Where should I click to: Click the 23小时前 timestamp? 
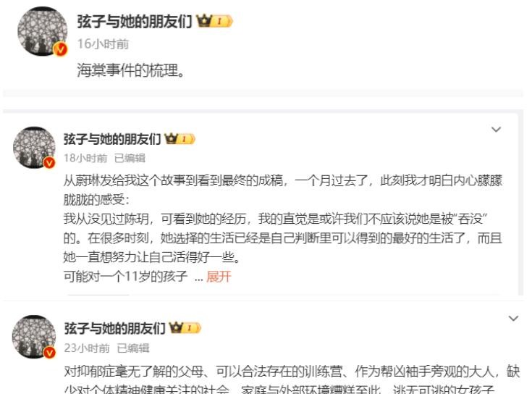pyautogui.click(x=87, y=348)
